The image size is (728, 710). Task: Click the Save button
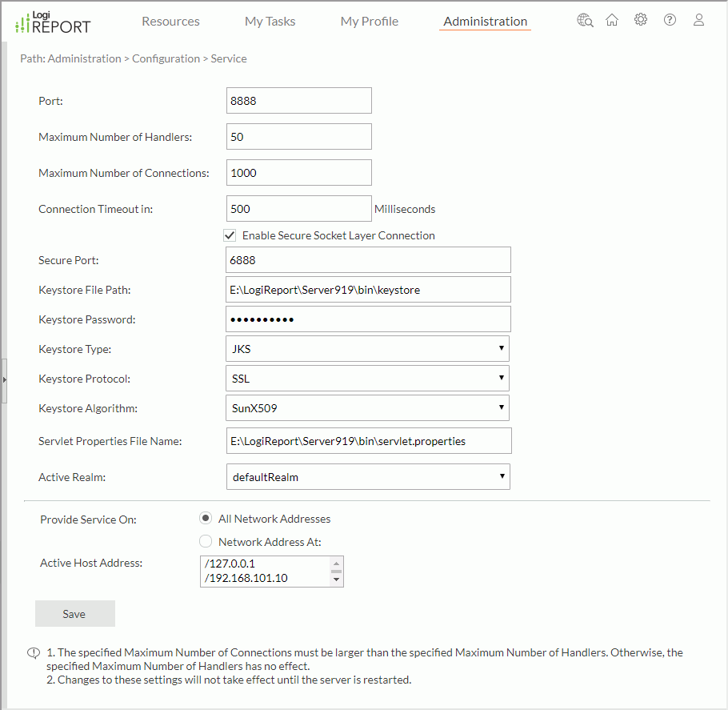click(74, 613)
